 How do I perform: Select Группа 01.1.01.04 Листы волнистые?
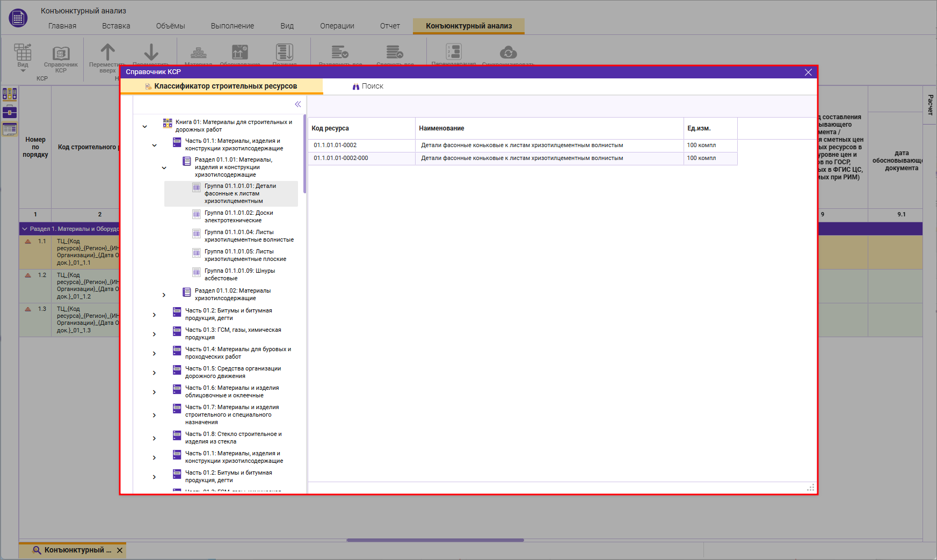click(249, 236)
